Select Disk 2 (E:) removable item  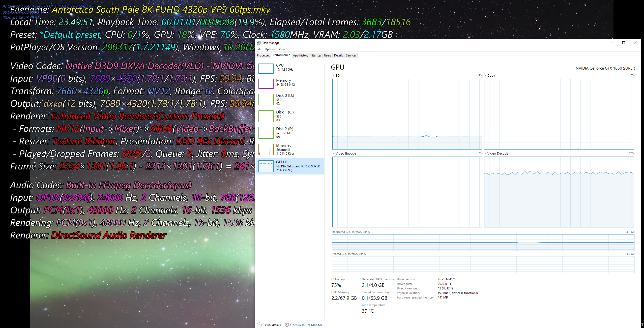pyautogui.click(x=290, y=133)
